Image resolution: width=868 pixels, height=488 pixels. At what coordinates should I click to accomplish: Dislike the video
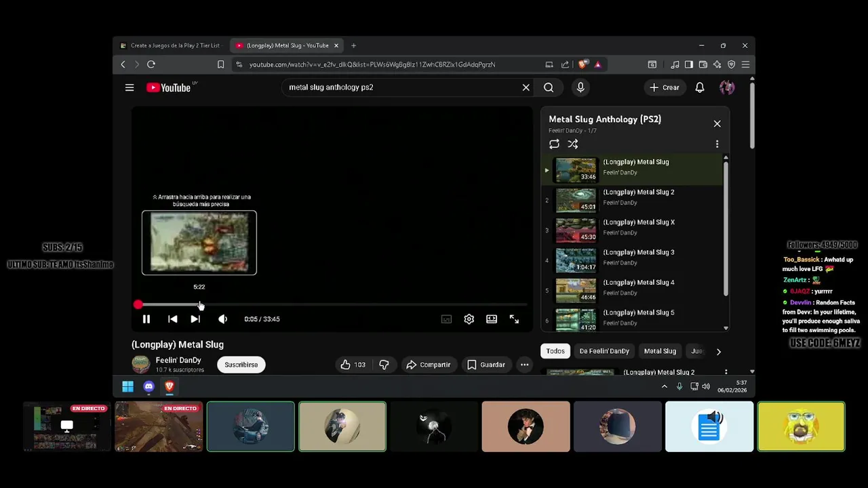click(x=384, y=365)
